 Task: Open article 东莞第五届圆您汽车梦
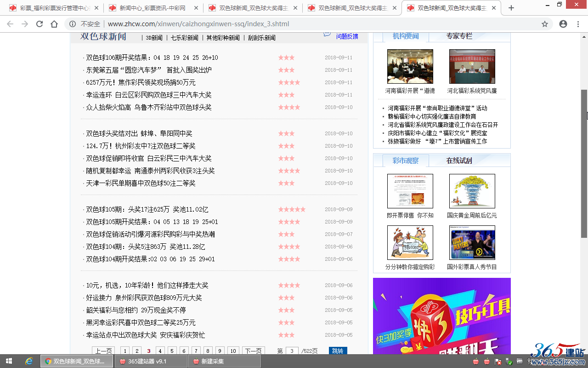tap(149, 70)
